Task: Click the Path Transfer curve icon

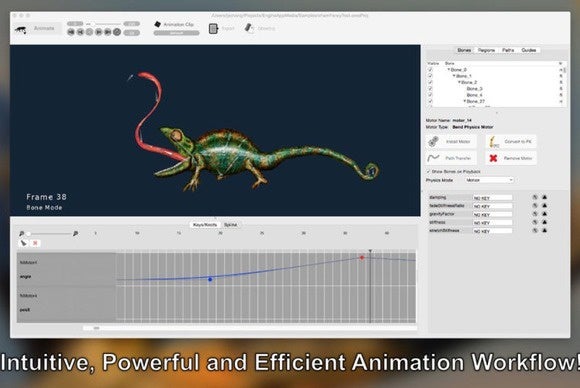Action: (x=433, y=158)
